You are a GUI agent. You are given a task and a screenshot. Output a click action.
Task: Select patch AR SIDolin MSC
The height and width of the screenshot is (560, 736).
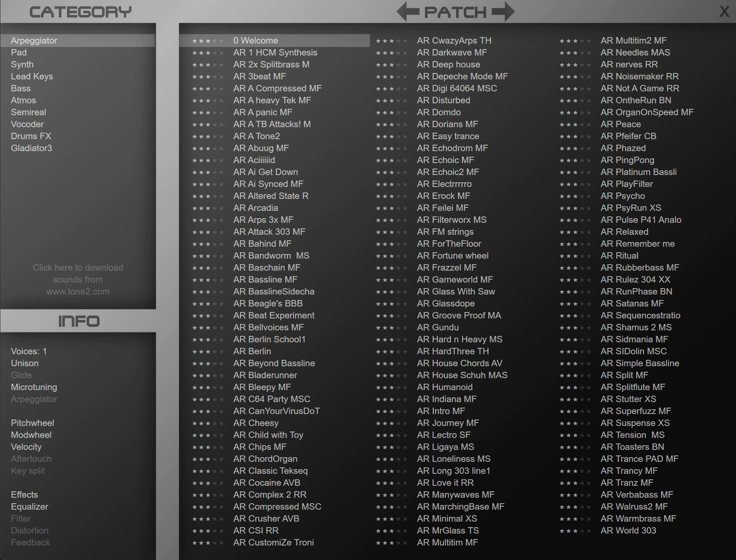click(634, 351)
